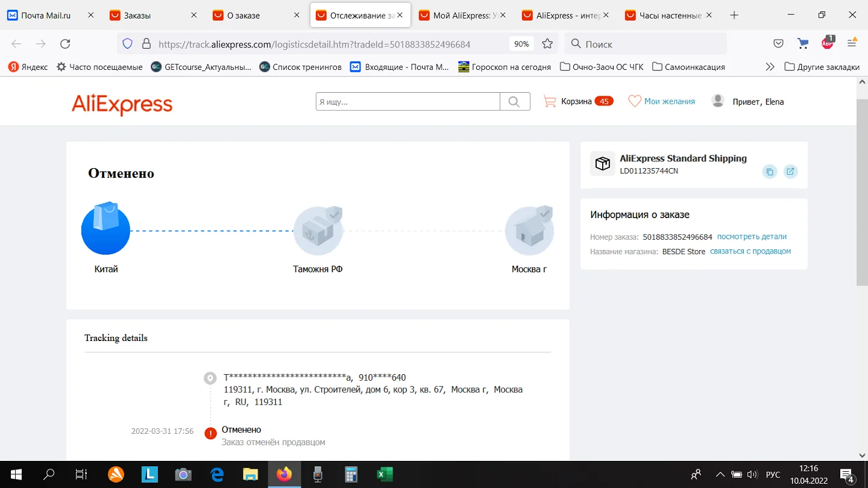View site security padlock information
The image size is (868, 488).
click(x=146, y=43)
